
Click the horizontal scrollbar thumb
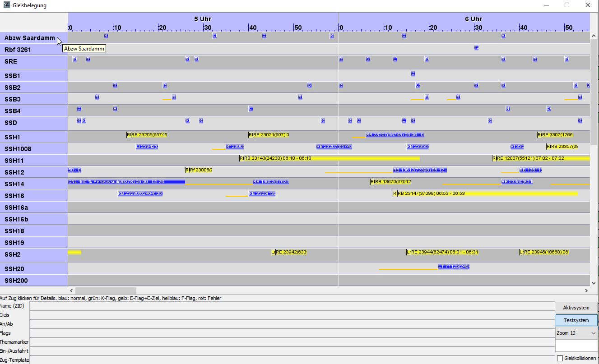pos(106,291)
